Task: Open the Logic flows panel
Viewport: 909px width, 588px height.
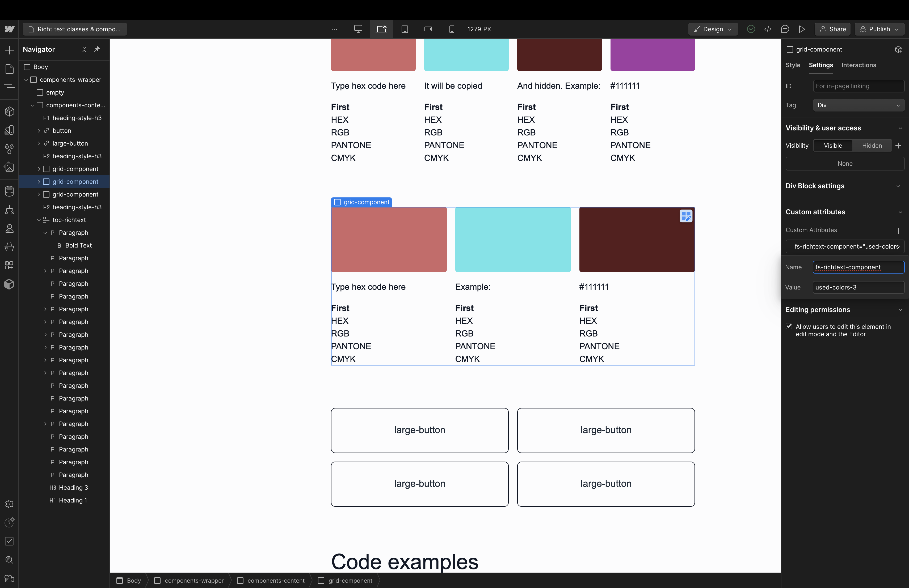Action: 9,210
